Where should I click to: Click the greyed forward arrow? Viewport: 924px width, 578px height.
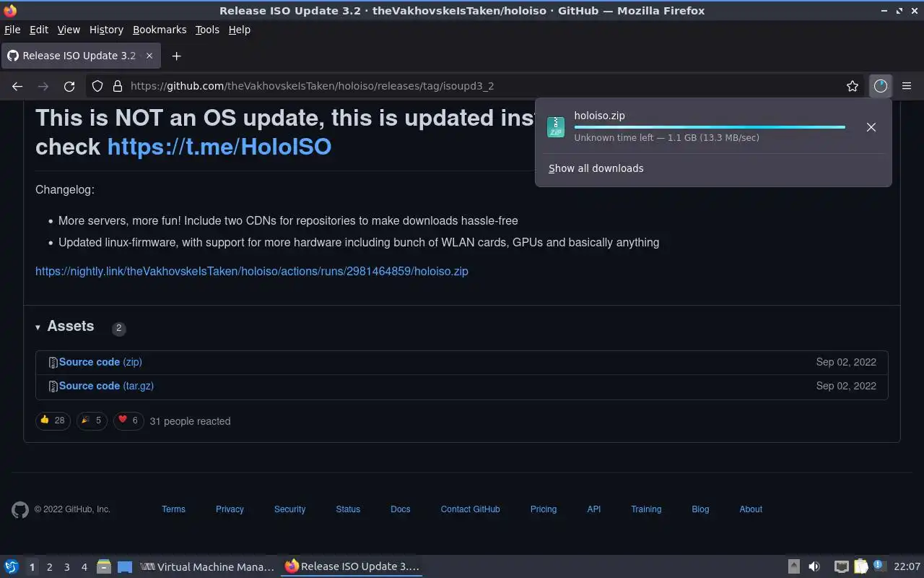[43, 86]
